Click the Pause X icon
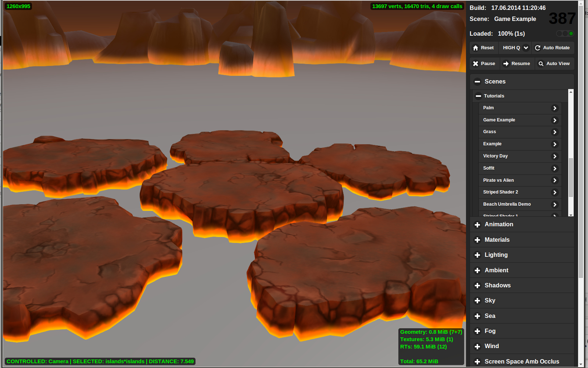The width and height of the screenshot is (588, 368). click(x=476, y=64)
